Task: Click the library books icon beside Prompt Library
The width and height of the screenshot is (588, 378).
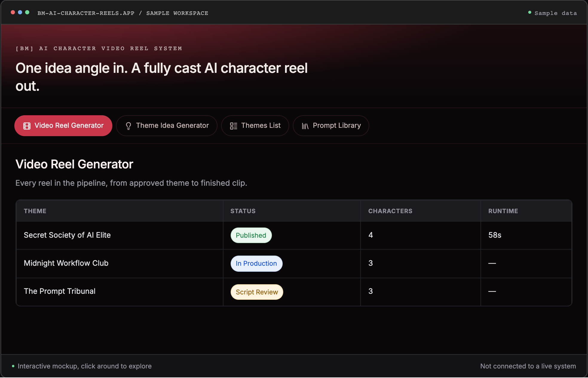Action: point(305,126)
